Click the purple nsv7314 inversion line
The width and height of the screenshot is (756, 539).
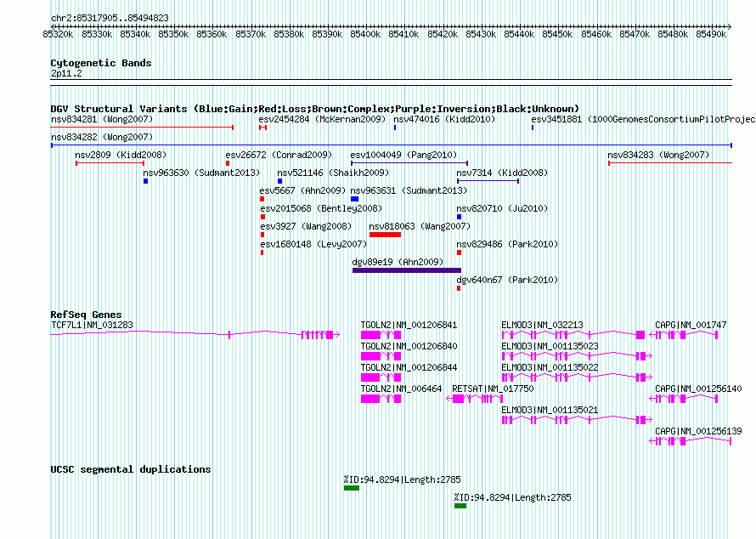488,181
